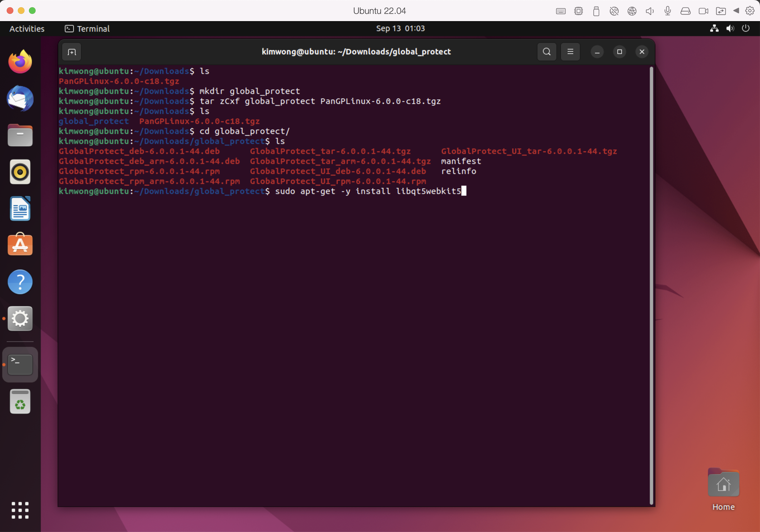Screen dimensions: 760x532
Task: Open Rhythmbox music player
Action: (x=20, y=172)
